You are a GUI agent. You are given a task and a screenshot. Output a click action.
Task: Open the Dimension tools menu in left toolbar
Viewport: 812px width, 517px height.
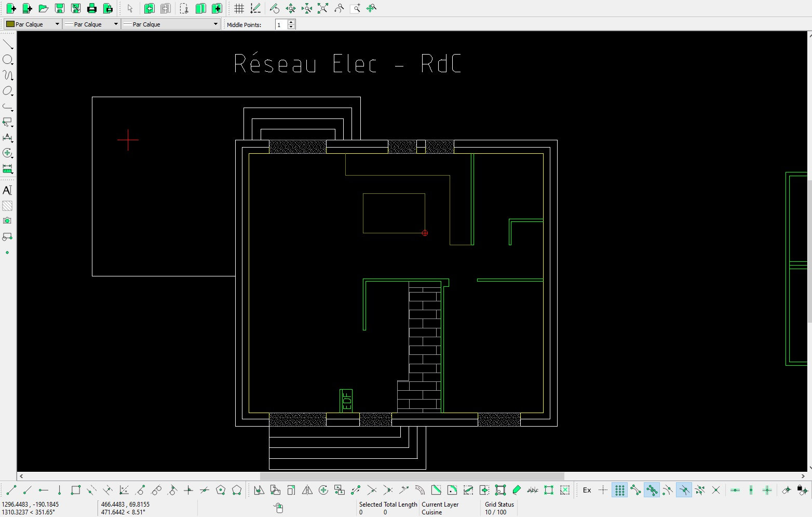click(8, 138)
